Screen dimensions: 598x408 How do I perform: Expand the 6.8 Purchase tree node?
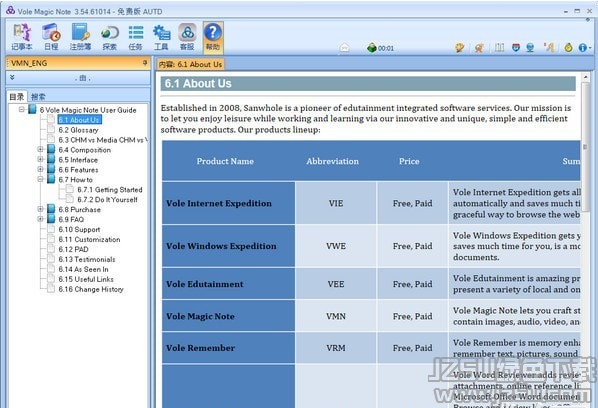tap(40, 209)
